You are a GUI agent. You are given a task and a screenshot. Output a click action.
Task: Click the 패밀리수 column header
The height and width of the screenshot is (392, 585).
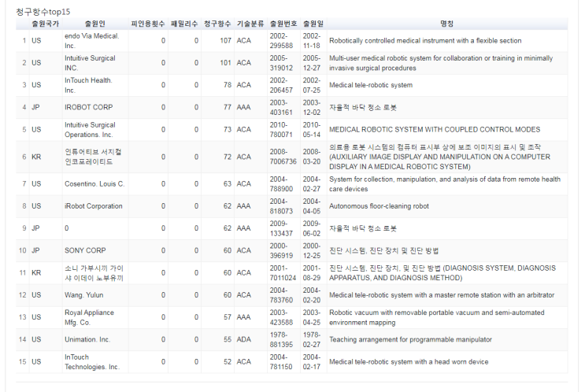(184, 24)
